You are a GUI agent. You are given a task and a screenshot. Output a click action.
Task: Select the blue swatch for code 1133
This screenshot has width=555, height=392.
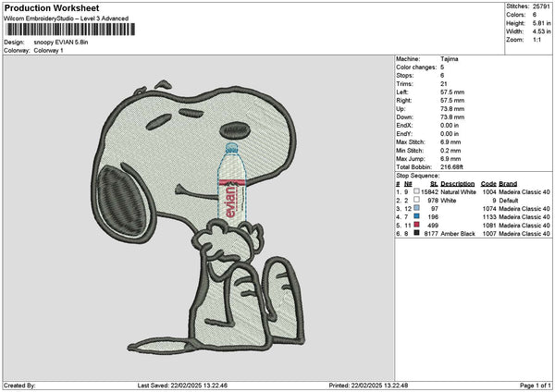[416, 216]
